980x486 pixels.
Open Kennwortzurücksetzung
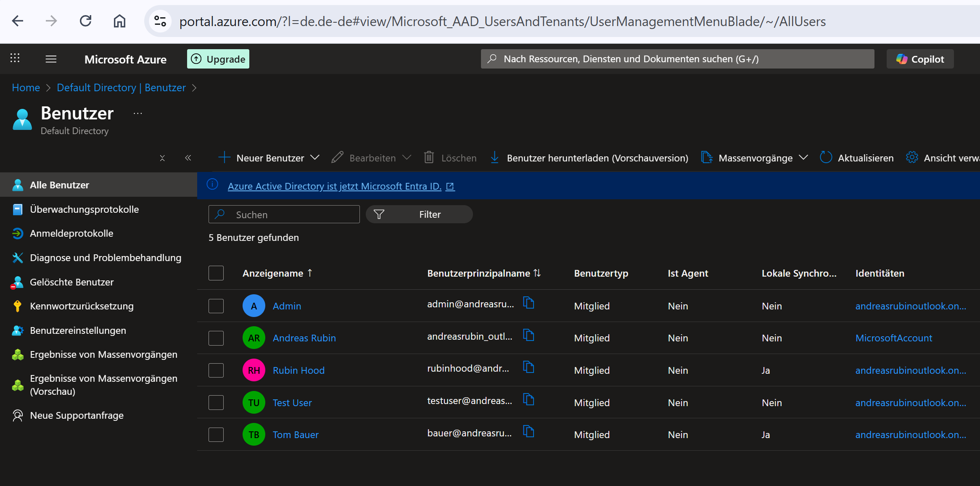82,306
